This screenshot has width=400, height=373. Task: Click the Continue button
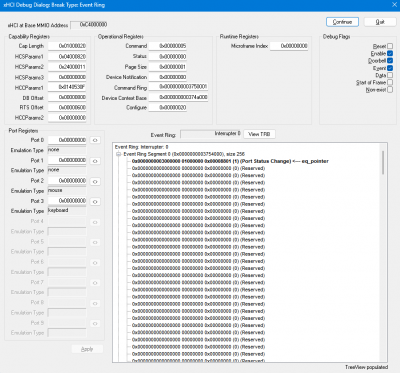click(x=342, y=22)
